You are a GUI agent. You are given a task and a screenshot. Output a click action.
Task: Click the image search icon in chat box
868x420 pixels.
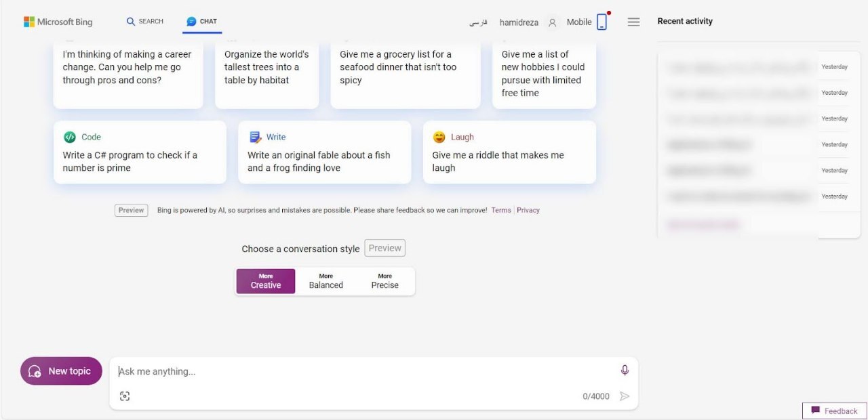pyautogui.click(x=125, y=396)
